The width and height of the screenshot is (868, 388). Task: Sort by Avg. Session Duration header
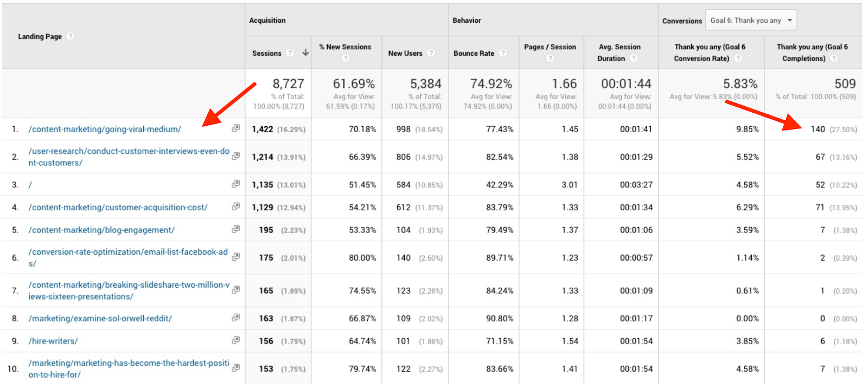pos(619,53)
